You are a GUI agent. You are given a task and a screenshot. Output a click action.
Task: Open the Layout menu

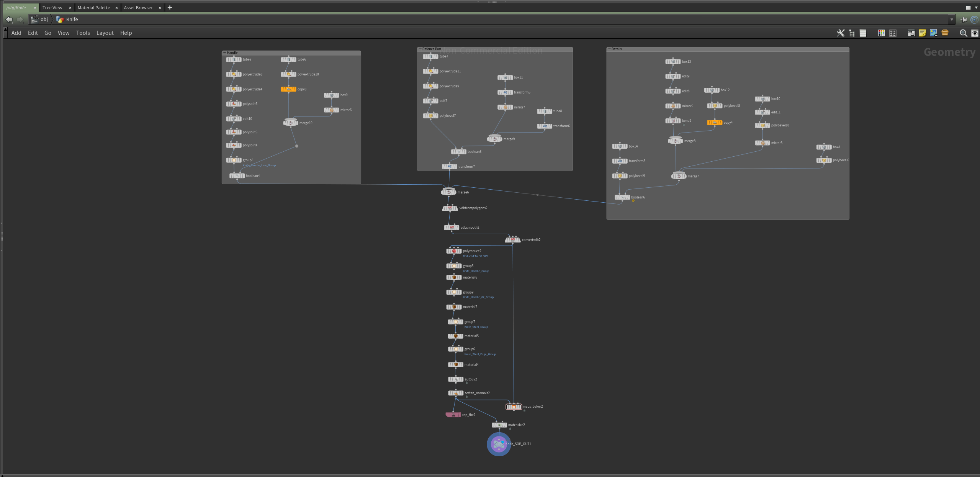(x=105, y=33)
